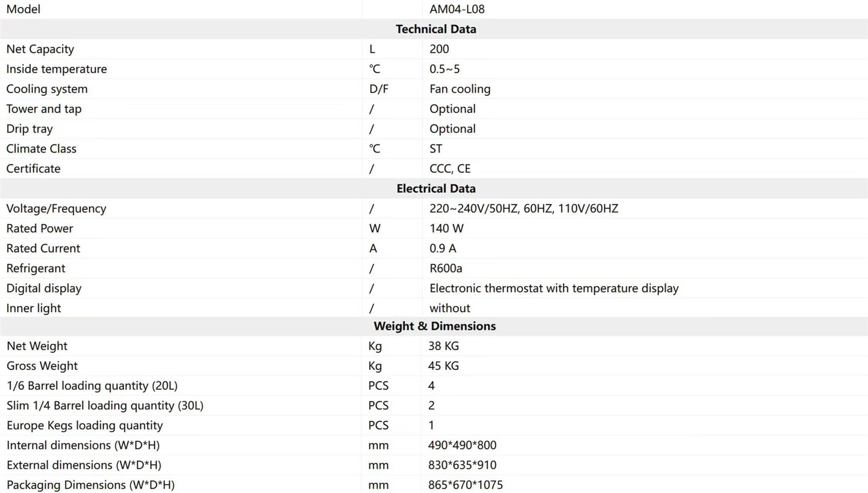The image size is (868, 493).
Task: Select the Electrical Data section header
Action: coord(436,188)
